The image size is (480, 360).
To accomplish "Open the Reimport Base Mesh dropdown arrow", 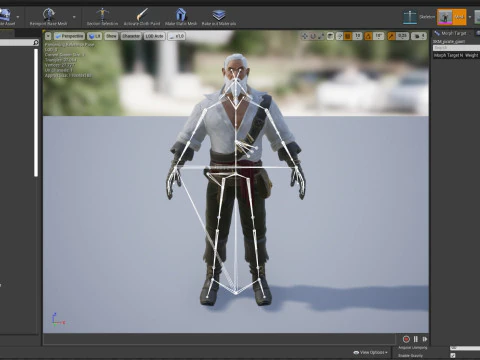I will [74, 17].
